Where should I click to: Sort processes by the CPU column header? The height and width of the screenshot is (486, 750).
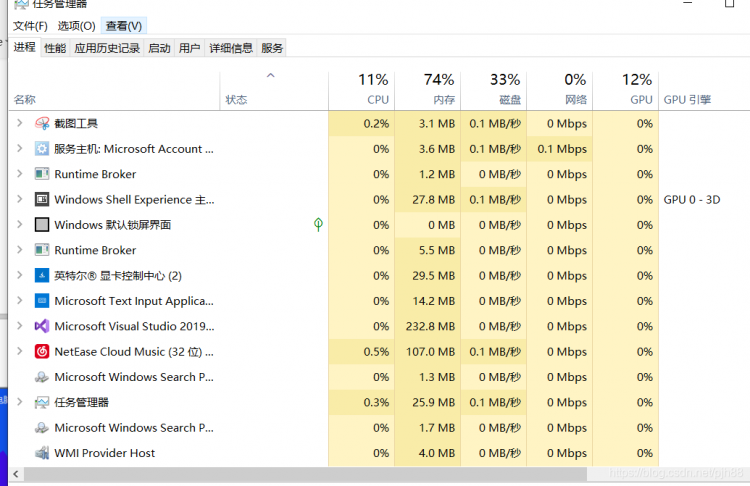coord(362,89)
